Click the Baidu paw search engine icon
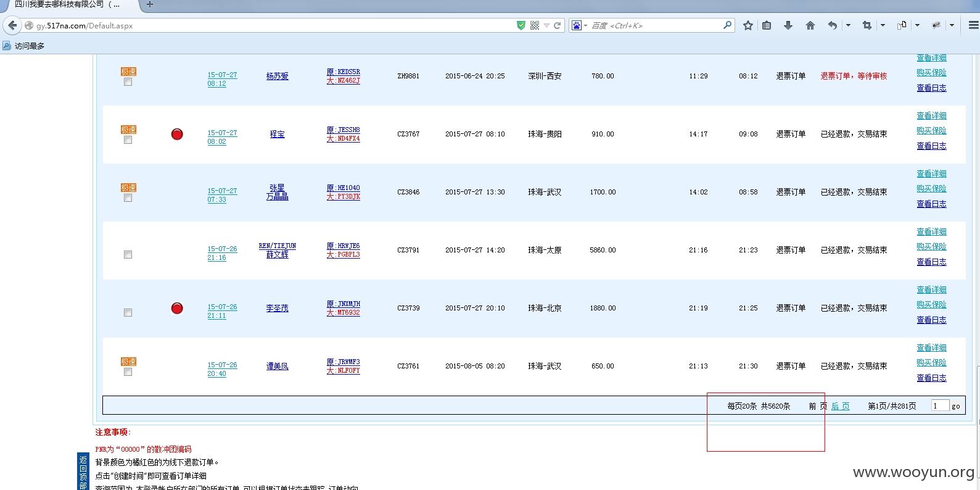The image size is (980, 490). [x=576, y=25]
